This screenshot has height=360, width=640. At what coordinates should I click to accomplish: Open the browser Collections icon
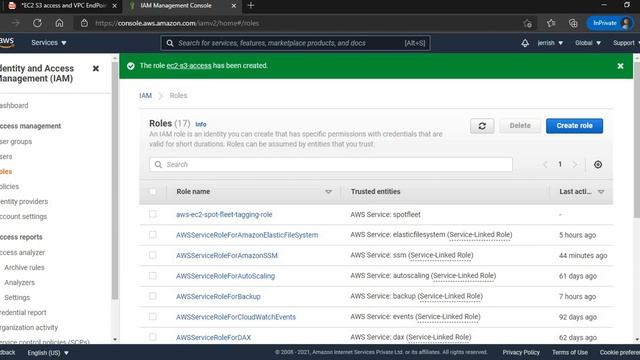(573, 23)
